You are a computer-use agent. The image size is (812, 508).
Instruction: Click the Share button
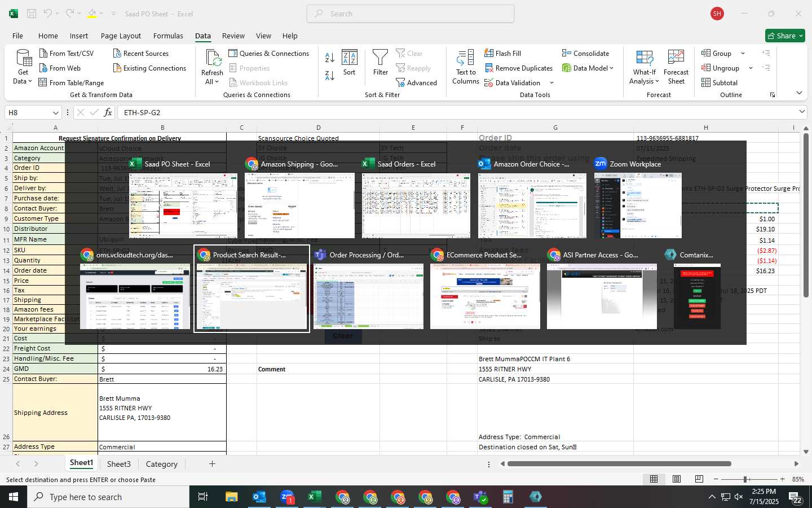(x=785, y=36)
